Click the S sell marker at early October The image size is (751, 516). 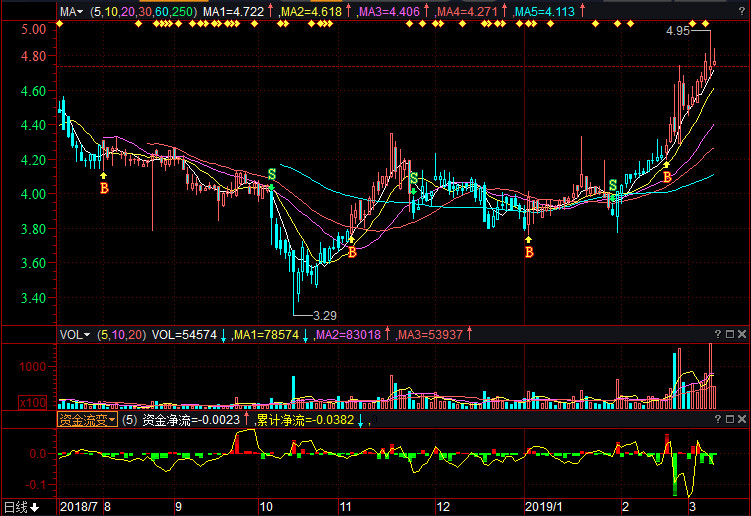click(x=271, y=175)
